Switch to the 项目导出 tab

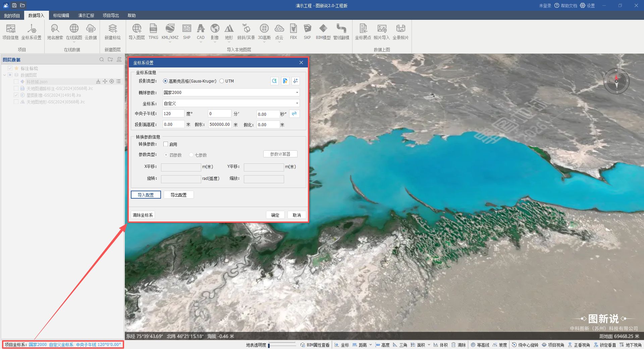[111, 15]
